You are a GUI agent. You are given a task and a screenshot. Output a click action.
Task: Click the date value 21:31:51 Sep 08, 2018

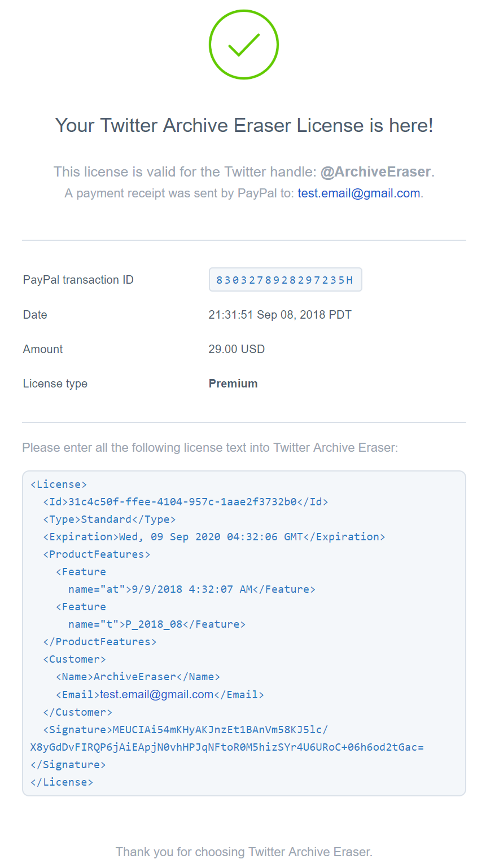[280, 315]
